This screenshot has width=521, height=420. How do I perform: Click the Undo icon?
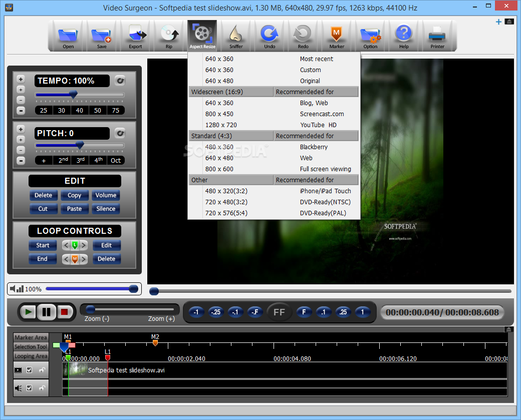pyautogui.click(x=270, y=36)
